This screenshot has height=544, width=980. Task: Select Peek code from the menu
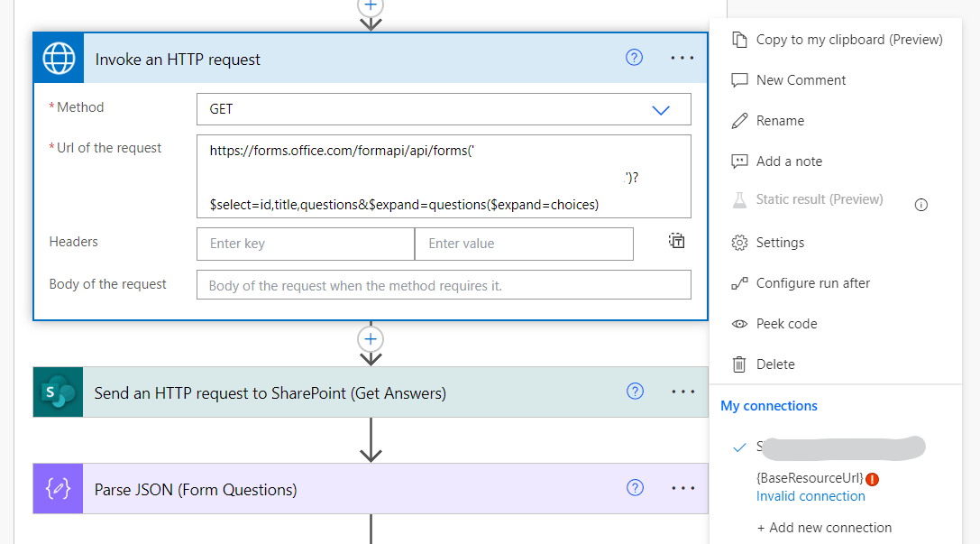786,324
